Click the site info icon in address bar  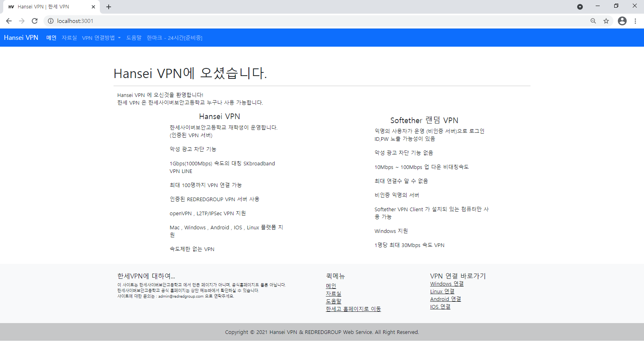coord(51,21)
